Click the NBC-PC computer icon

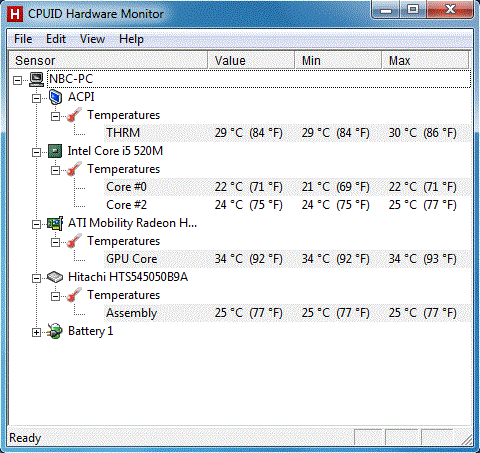click(x=36, y=80)
